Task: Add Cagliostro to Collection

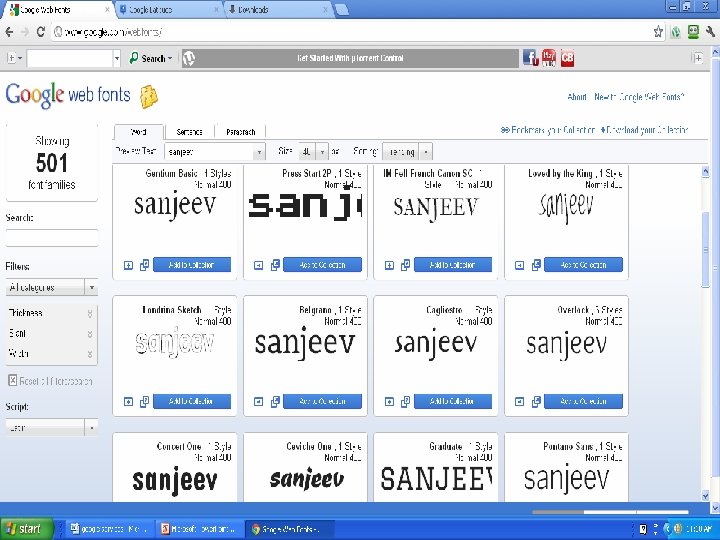Action: [x=453, y=401]
